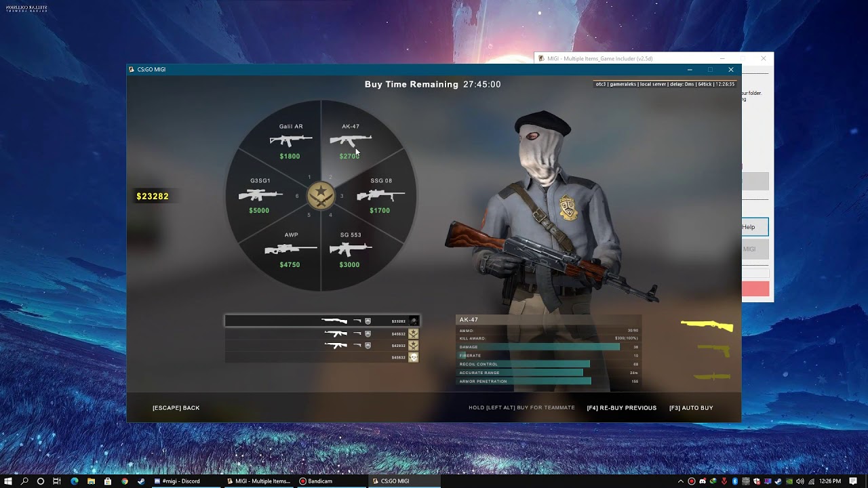Open Task View in taskbar
Viewport: 868px width, 488px height.
[x=57, y=481]
